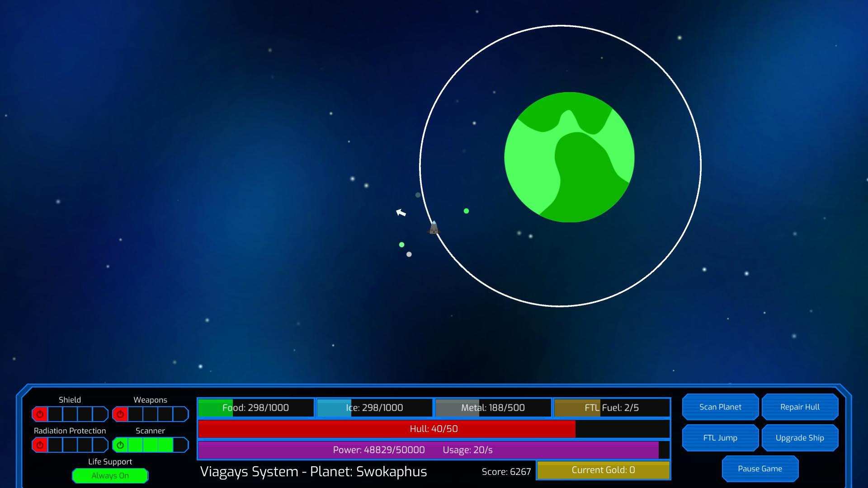The width and height of the screenshot is (868, 488).
Task: Click the Life Support Always On indicator
Action: (110, 475)
